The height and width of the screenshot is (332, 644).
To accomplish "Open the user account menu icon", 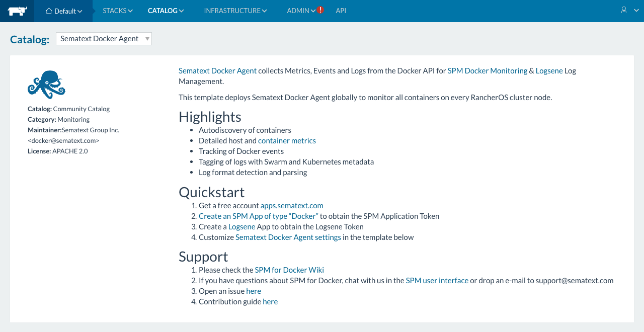I will pos(624,10).
